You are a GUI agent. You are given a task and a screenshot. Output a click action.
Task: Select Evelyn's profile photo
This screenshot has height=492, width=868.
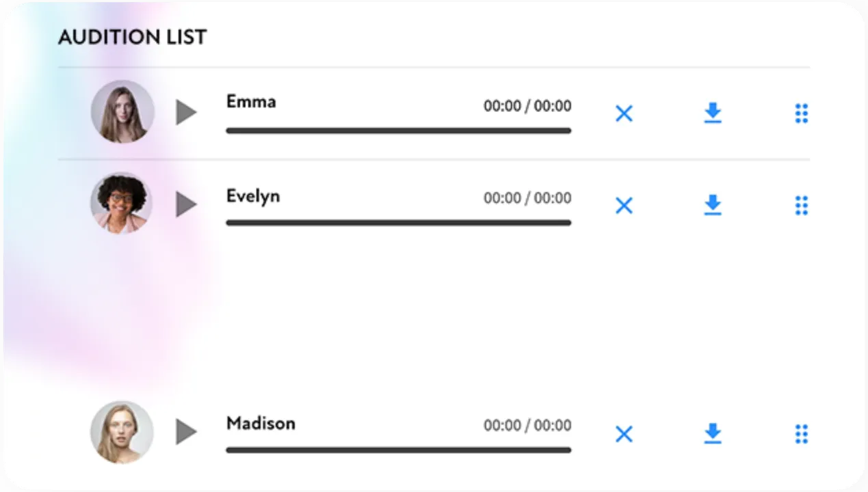click(122, 203)
